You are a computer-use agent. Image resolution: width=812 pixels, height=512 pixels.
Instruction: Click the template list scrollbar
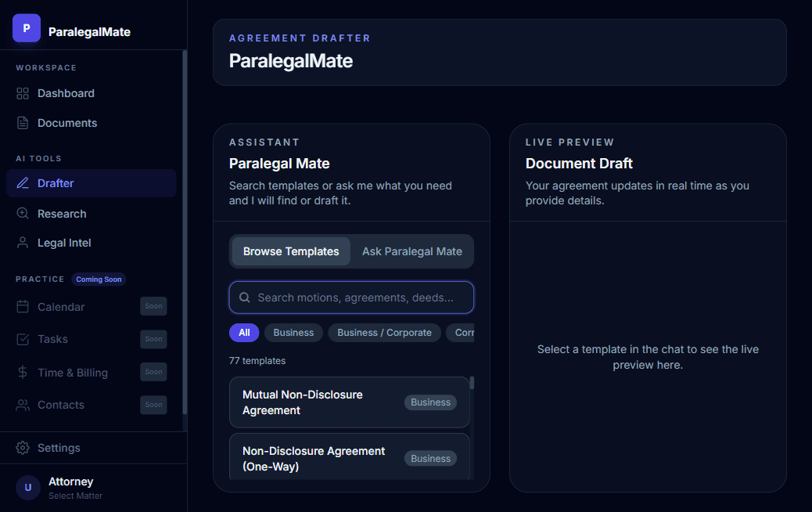[x=472, y=384]
